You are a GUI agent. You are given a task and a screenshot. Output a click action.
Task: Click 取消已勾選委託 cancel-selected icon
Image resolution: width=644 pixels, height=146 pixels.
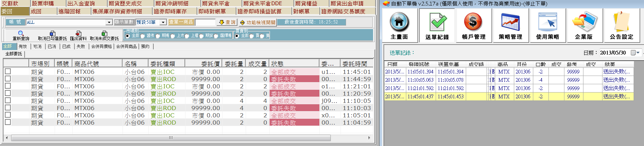[x=52, y=33]
